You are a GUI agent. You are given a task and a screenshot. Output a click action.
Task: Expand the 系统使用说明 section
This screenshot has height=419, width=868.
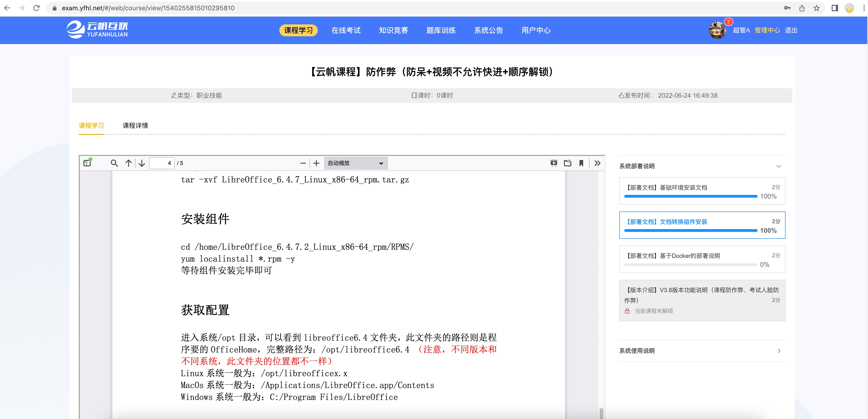[702, 351]
